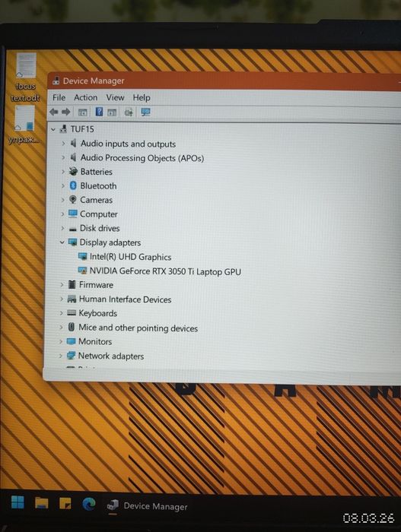Click the Device Manager title bar icon
The image size is (401, 532).
[56, 81]
